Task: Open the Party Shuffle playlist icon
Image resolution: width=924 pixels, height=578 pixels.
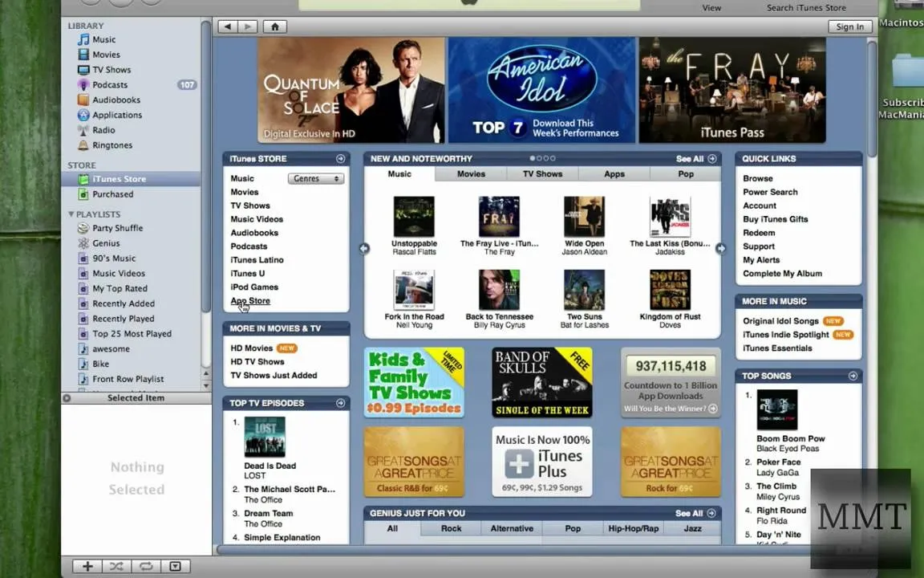Action: click(x=83, y=228)
